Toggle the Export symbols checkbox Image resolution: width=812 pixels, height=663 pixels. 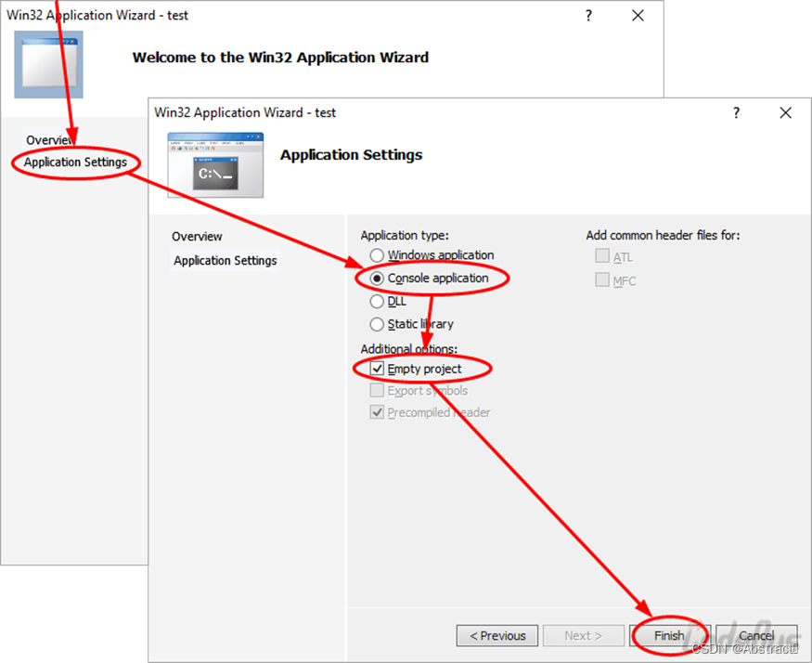(x=377, y=390)
